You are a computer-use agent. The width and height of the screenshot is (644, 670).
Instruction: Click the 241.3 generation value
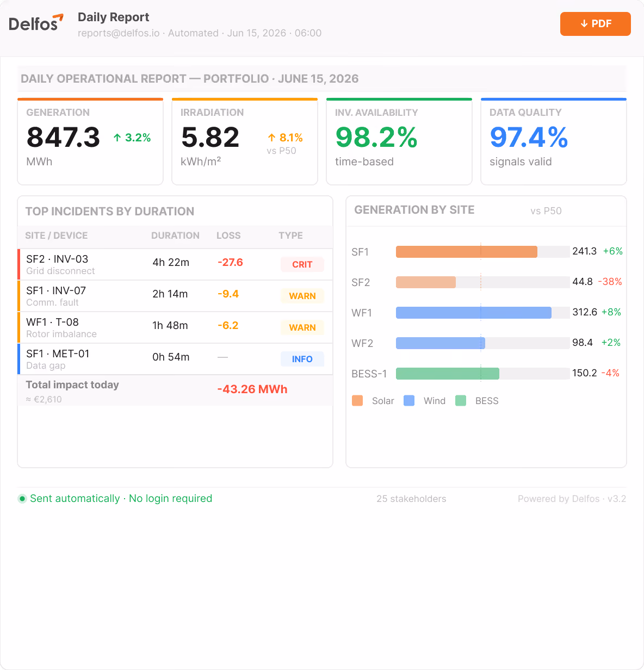coord(585,251)
